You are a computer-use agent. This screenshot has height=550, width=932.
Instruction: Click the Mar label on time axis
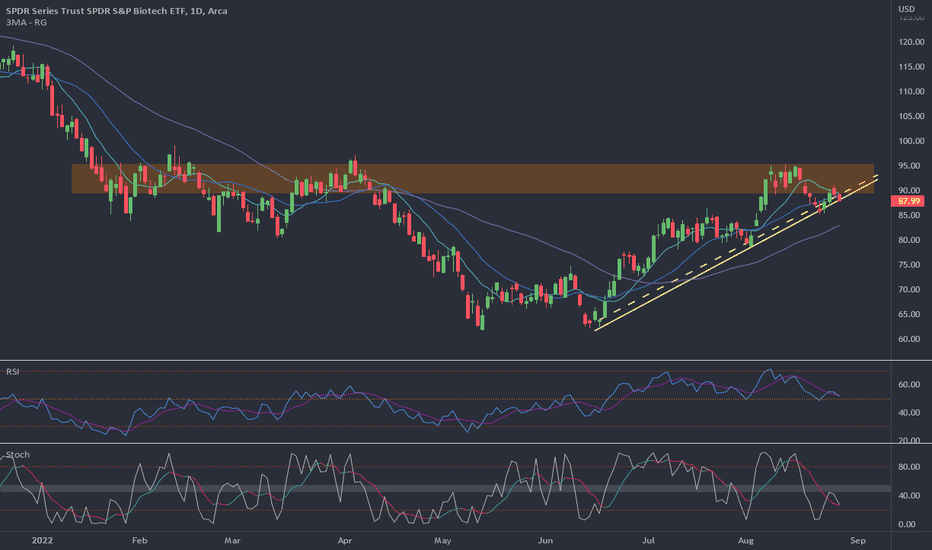pos(232,540)
